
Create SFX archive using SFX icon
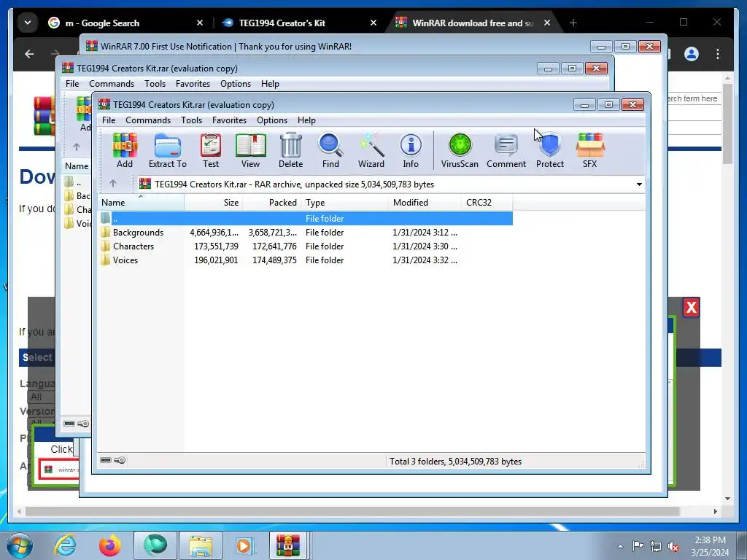click(589, 150)
